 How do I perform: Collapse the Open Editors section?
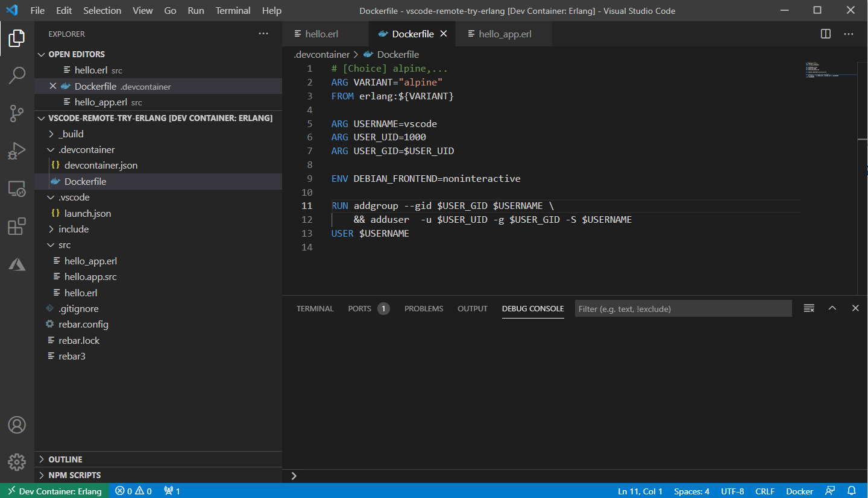click(158, 54)
